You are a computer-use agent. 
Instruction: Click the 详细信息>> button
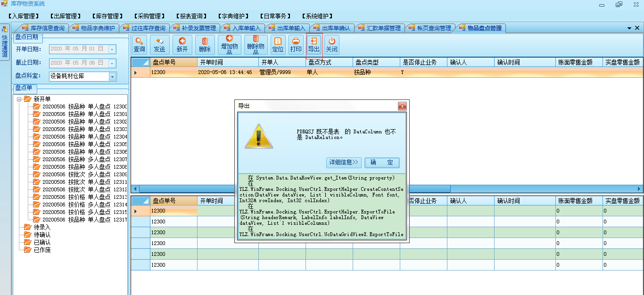coord(344,163)
